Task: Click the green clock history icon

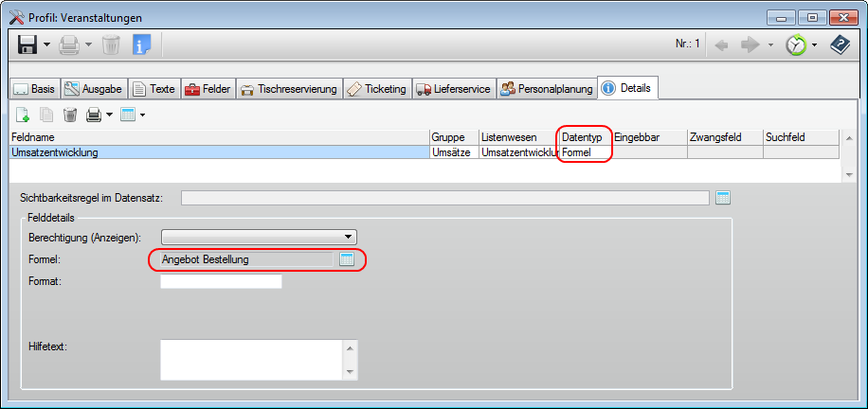Action: [796, 44]
